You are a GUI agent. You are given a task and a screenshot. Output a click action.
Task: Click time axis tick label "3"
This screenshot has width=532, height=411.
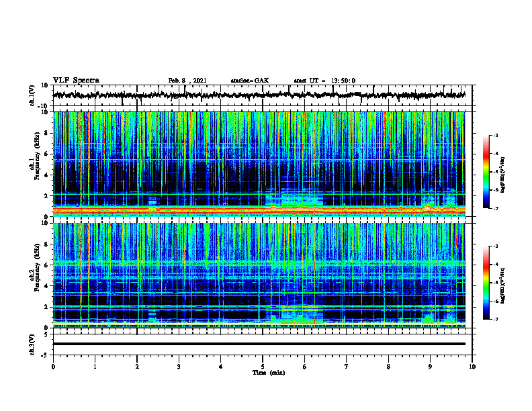(179, 367)
